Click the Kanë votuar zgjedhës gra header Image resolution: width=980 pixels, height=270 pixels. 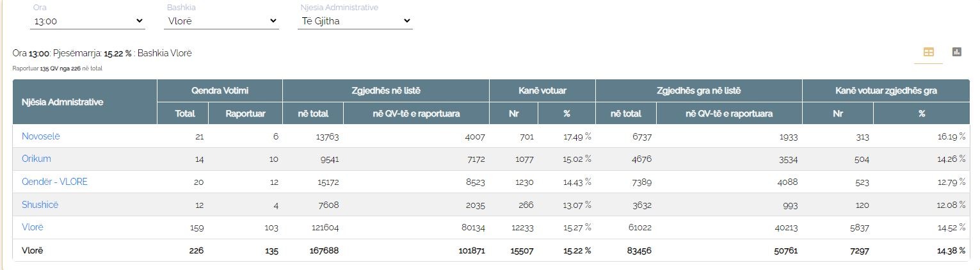pyautogui.click(x=886, y=91)
